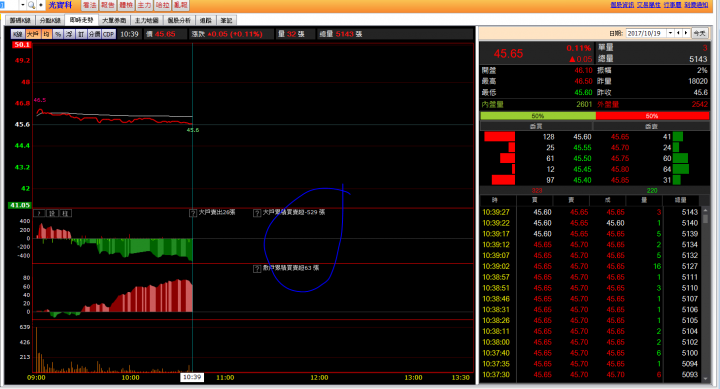Select the 10:37:30 trade row
The height and width of the screenshot is (389, 720).
coord(590,375)
